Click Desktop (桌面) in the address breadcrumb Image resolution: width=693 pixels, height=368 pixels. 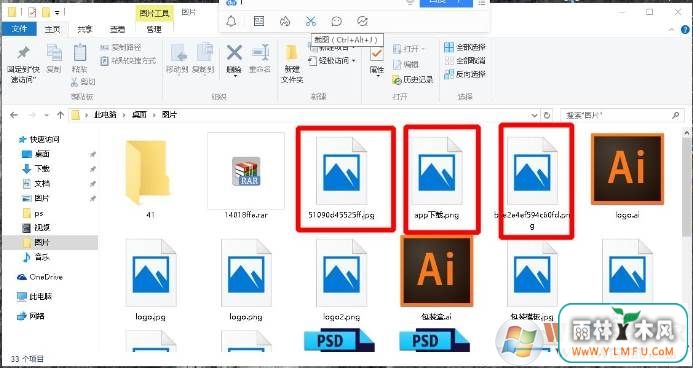pos(140,115)
